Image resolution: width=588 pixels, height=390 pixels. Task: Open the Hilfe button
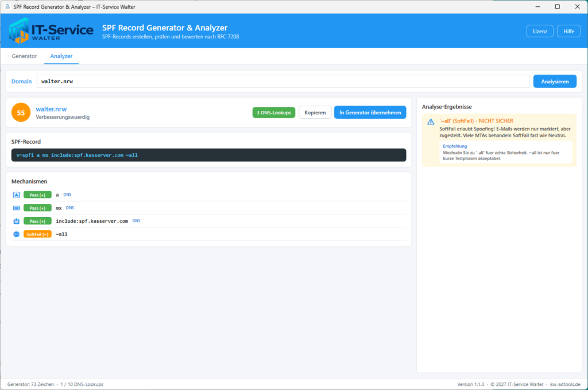point(568,31)
